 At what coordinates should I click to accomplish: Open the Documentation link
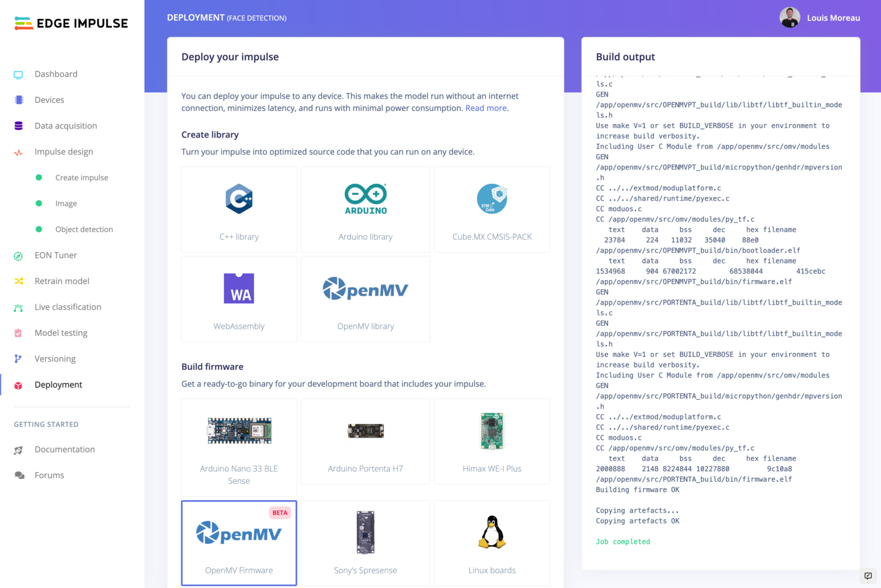click(65, 449)
